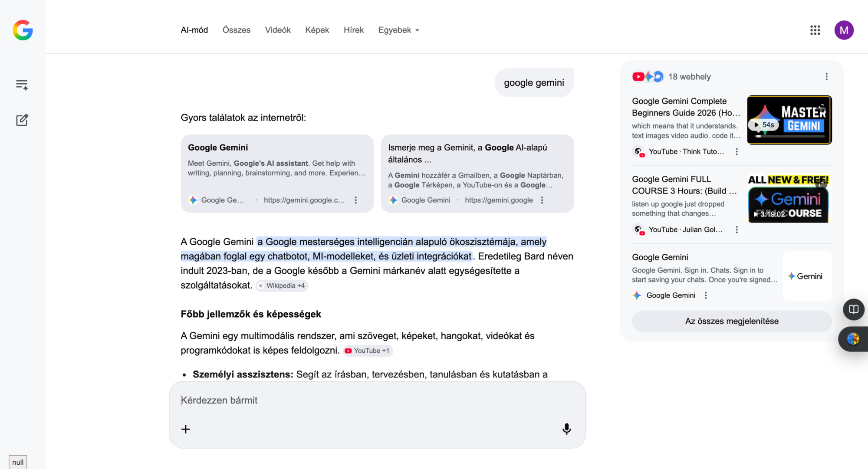Open a new search side panel chat

[22, 85]
